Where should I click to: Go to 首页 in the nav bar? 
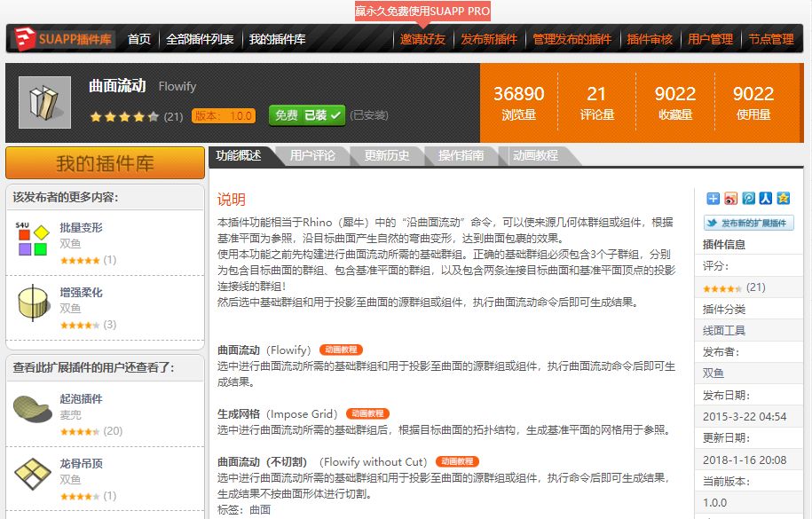click(x=138, y=39)
